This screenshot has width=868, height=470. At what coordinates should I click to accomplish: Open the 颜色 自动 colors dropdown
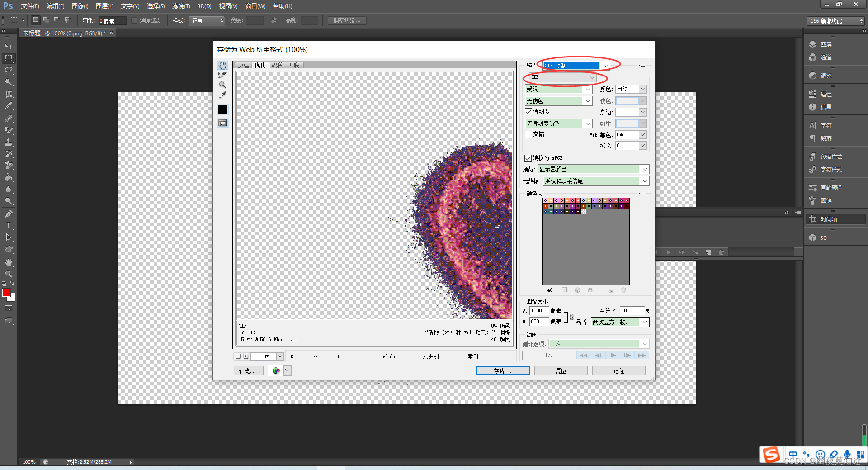(x=631, y=89)
